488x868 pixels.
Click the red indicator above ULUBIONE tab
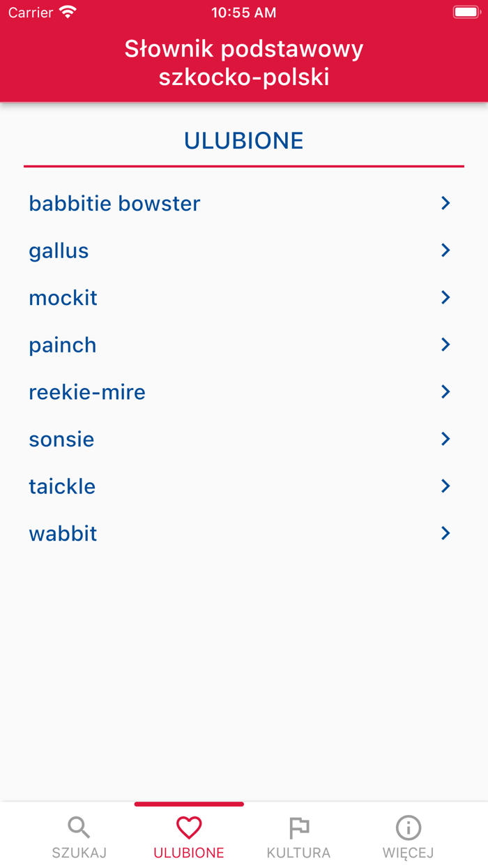[188, 803]
